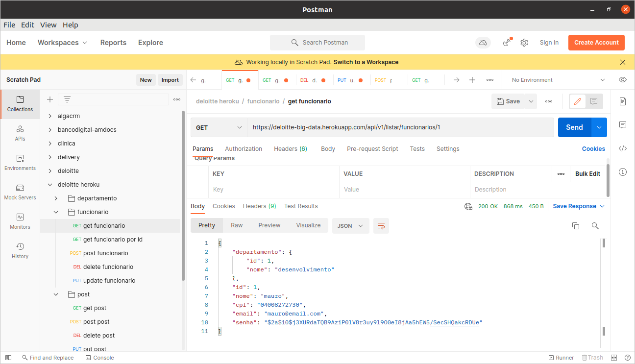Click the collections sidebar vertical scrollbar

click(183, 196)
